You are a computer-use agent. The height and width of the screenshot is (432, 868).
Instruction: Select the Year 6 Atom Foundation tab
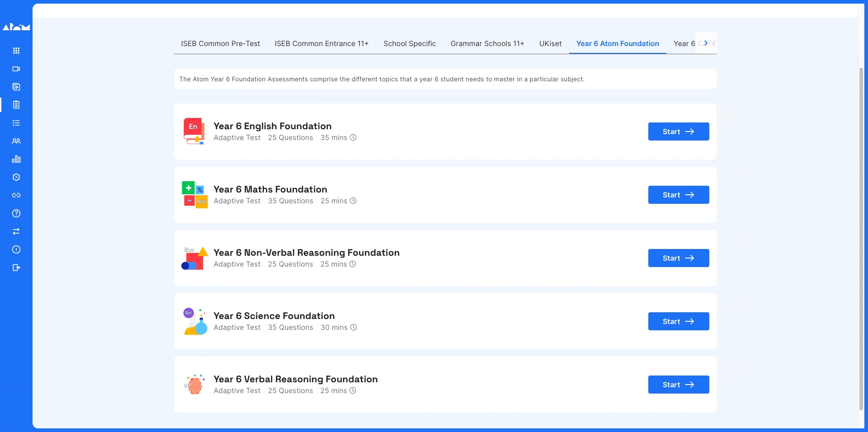(618, 43)
